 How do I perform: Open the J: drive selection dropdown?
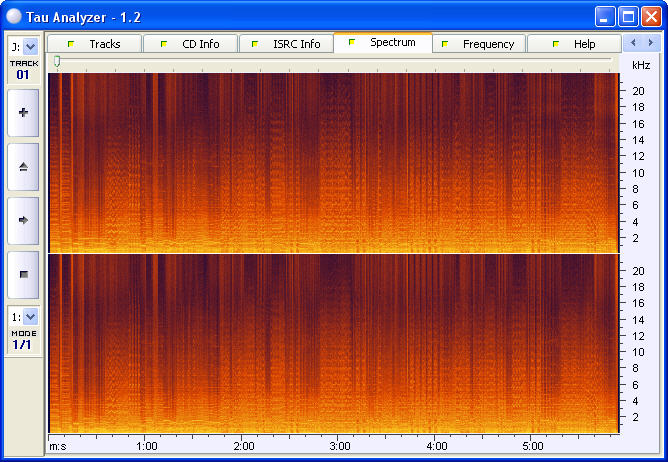coord(30,46)
